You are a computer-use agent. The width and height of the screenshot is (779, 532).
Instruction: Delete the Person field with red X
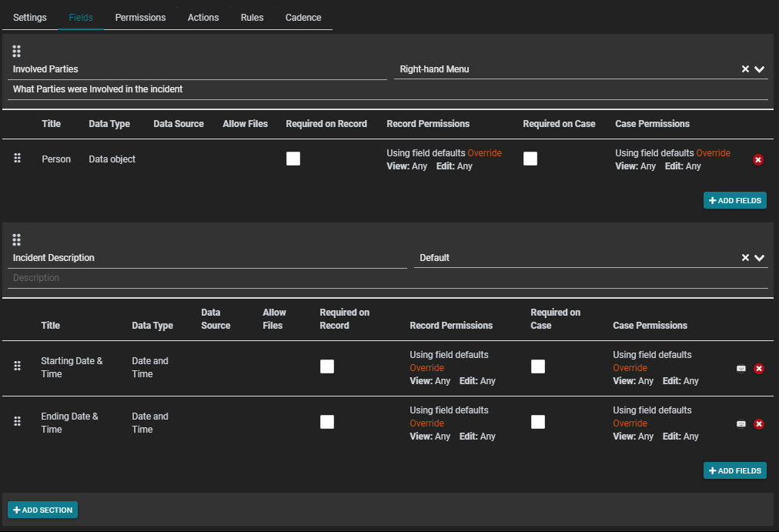click(758, 159)
